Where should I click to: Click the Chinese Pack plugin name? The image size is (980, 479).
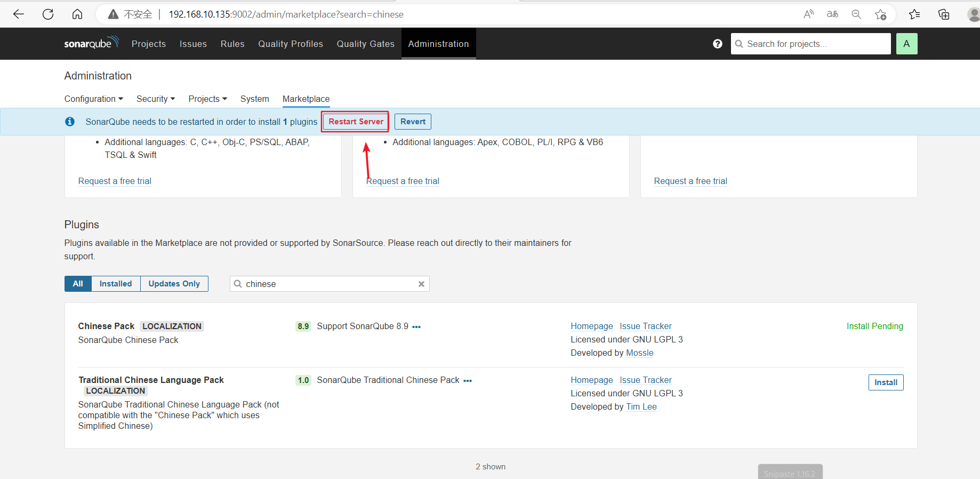pyautogui.click(x=106, y=326)
